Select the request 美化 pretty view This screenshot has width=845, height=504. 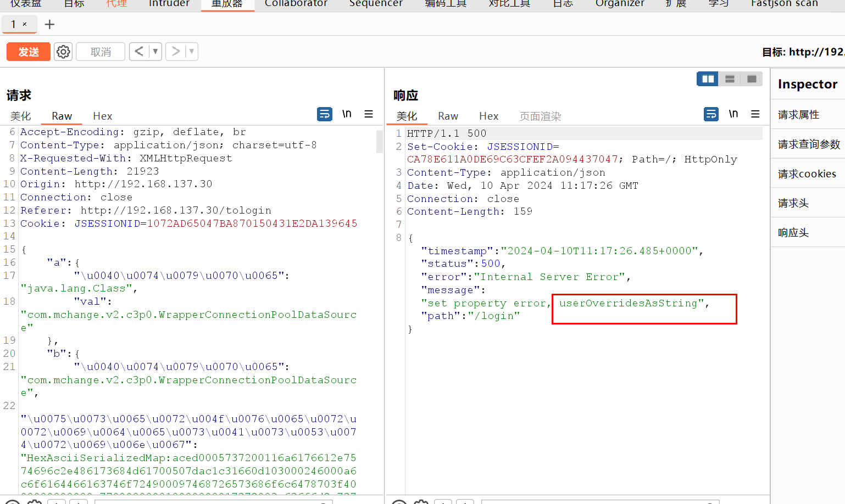point(21,116)
